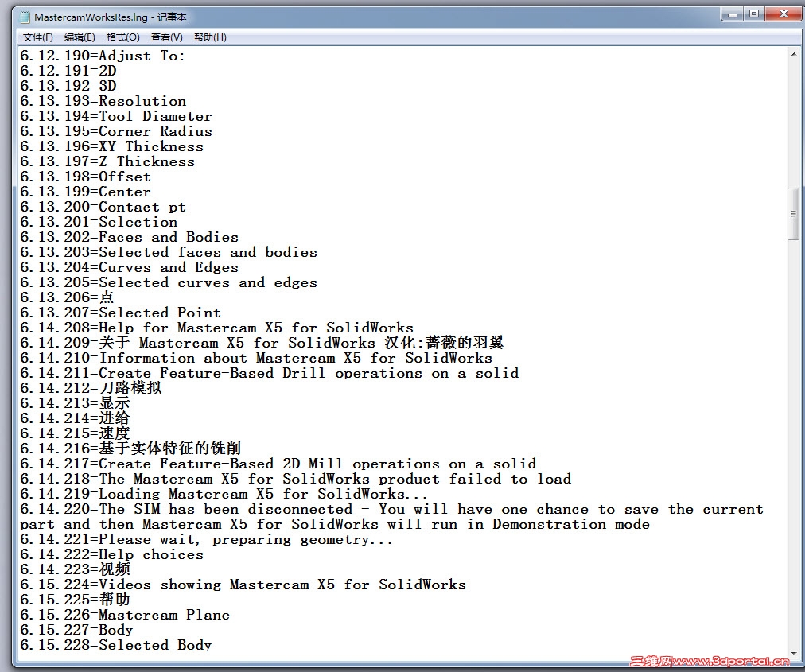
Task: Click the line 6.15.228=Selected Body
Action: (x=116, y=644)
